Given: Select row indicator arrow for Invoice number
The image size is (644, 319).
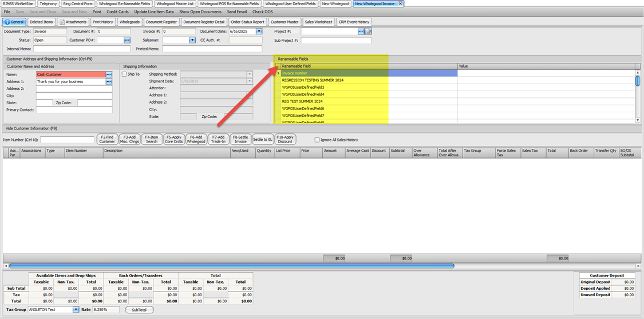Looking at the screenshot, I should pyautogui.click(x=278, y=73).
